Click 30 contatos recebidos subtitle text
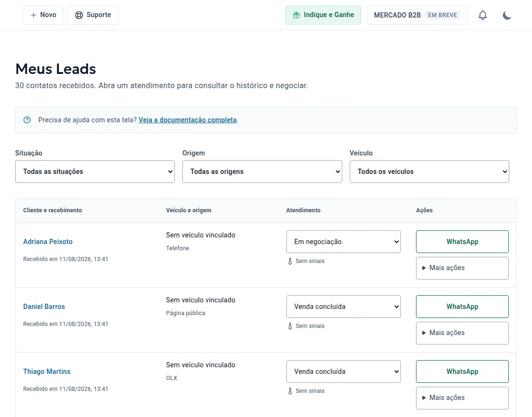Image resolution: width=532 pixels, height=417 pixels. tap(161, 86)
